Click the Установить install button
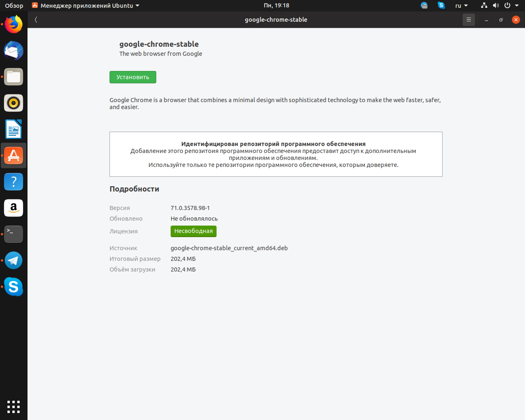Viewport: 525px width, 420px height. coord(133,77)
